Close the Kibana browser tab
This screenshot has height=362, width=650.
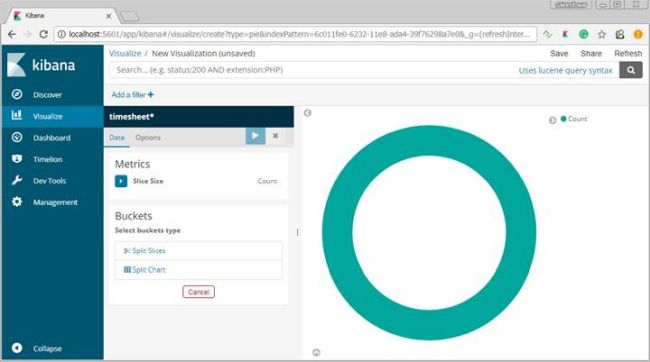point(109,16)
